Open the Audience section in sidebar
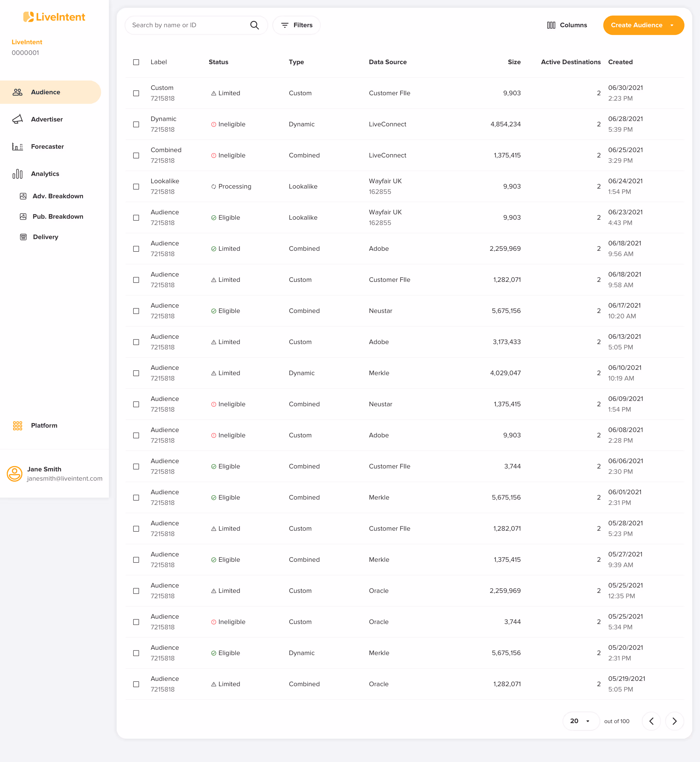Image resolution: width=700 pixels, height=762 pixels. point(50,92)
